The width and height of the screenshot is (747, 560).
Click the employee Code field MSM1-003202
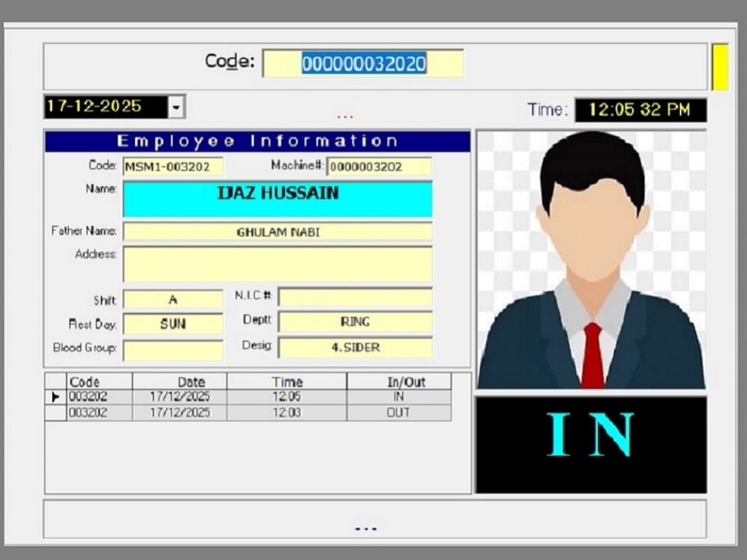click(x=173, y=167)
